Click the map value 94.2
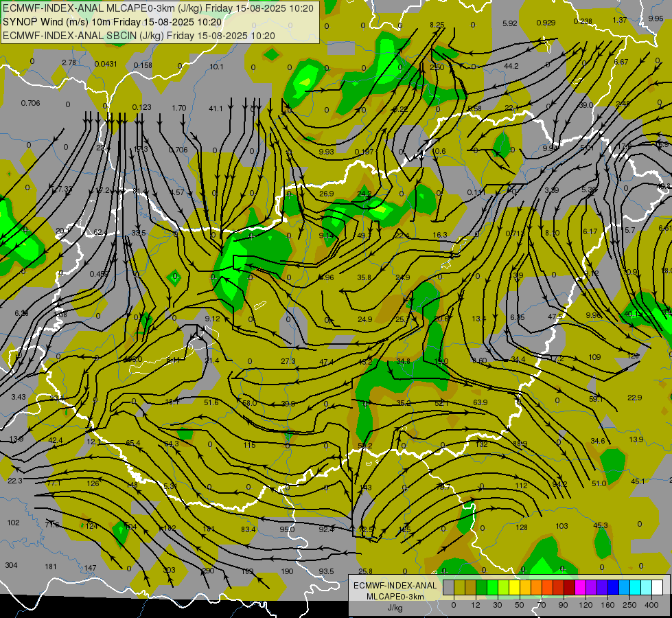 559,484
